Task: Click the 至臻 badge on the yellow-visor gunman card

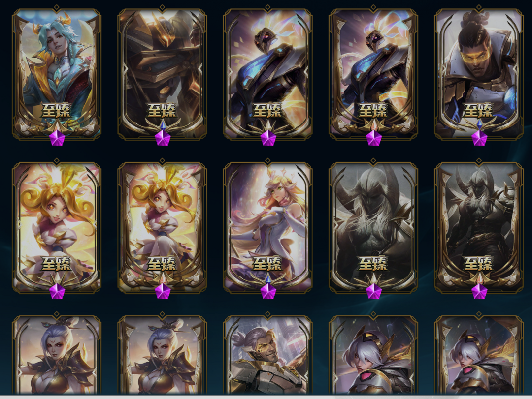Action: tap(478, 110)
